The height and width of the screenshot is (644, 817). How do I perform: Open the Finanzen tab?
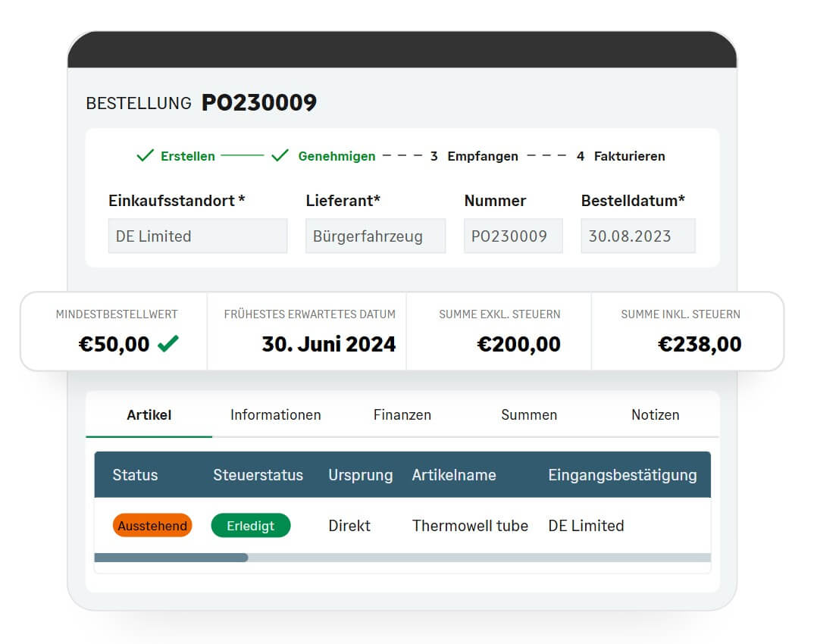click(402, 414)
